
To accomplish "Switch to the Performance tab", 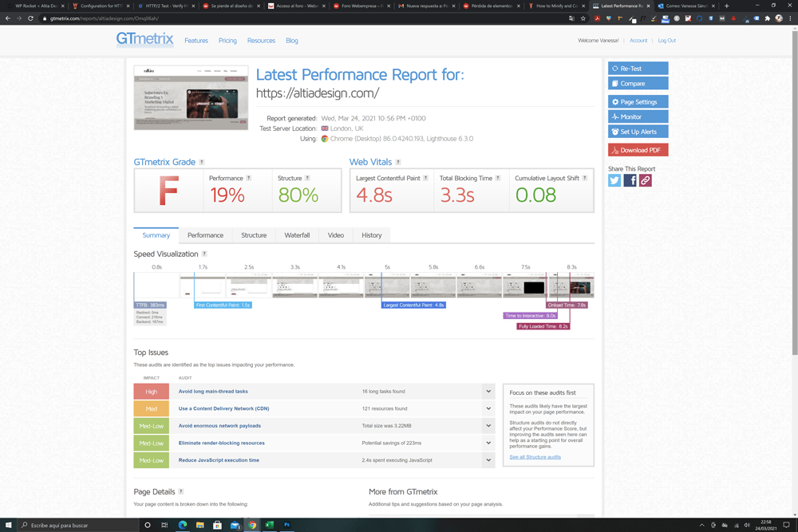I will point(205,235).
